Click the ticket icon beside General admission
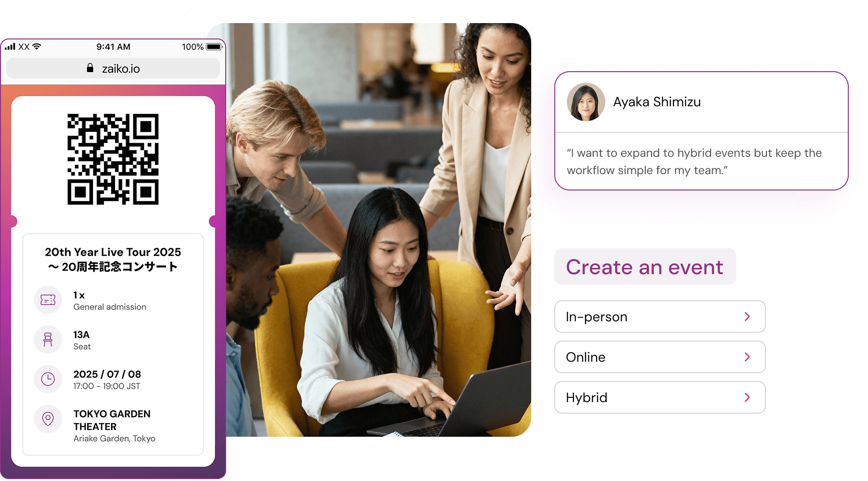Screen dimensions: 868x481 [48, 300]
